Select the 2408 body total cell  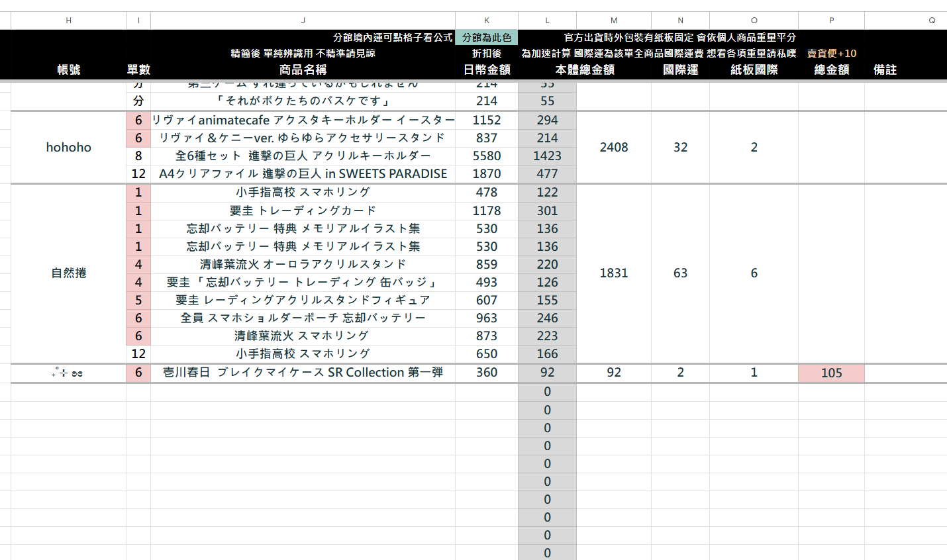[x=614, y=147]
